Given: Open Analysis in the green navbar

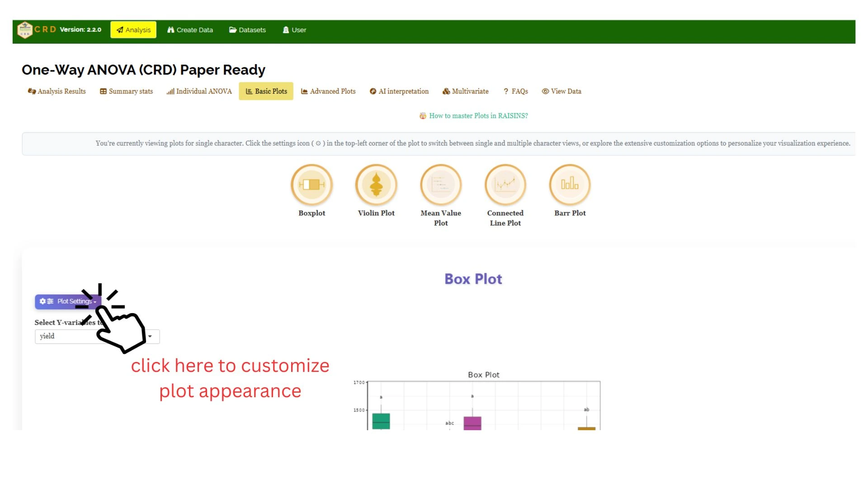Looking at the screenshot, I should pyautogui.click(x=133, y=30).
